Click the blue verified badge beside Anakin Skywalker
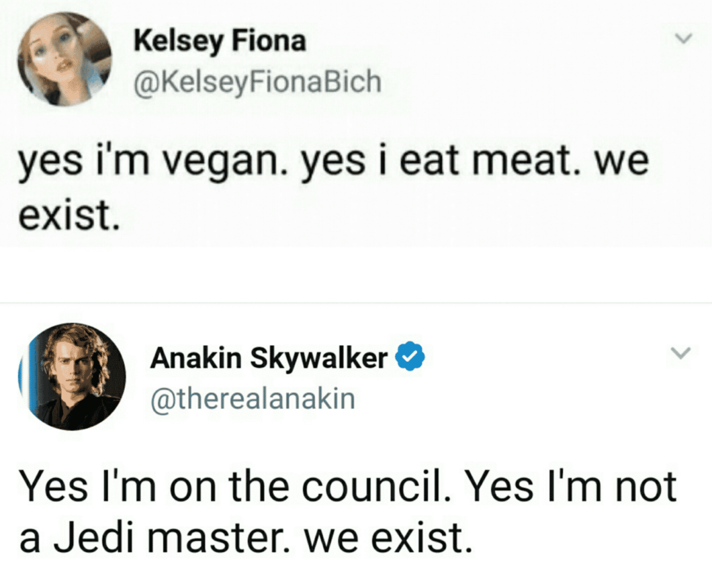712x588 pixels. 410,356
